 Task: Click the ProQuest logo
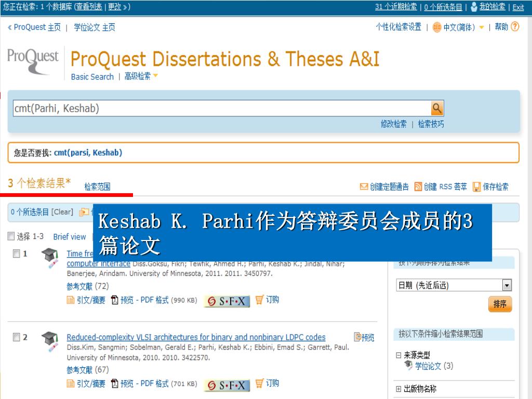pyautogui.click(x=33, y=61)
